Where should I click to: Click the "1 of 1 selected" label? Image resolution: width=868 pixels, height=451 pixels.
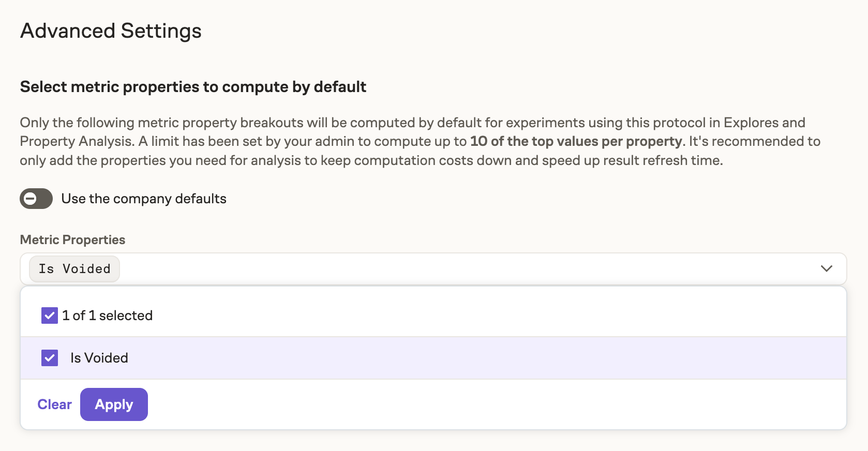tap(107, 315)
